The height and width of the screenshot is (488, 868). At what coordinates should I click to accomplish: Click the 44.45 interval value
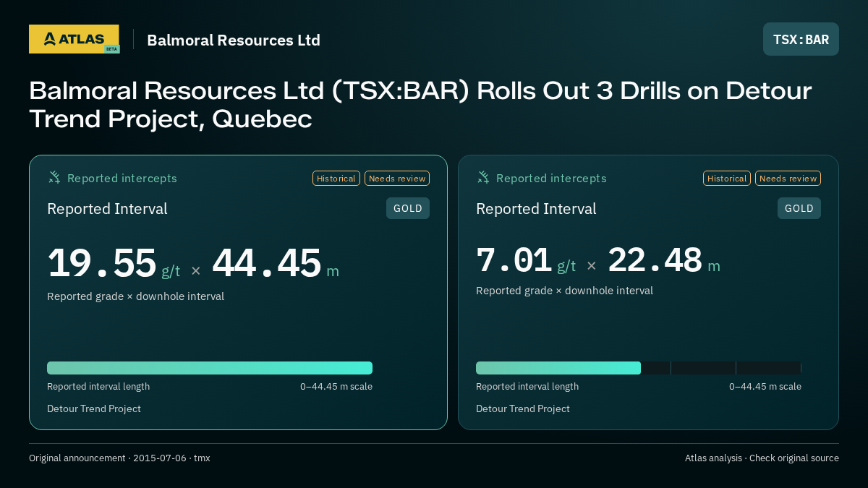pyautogui.click(x=267, y=263)
